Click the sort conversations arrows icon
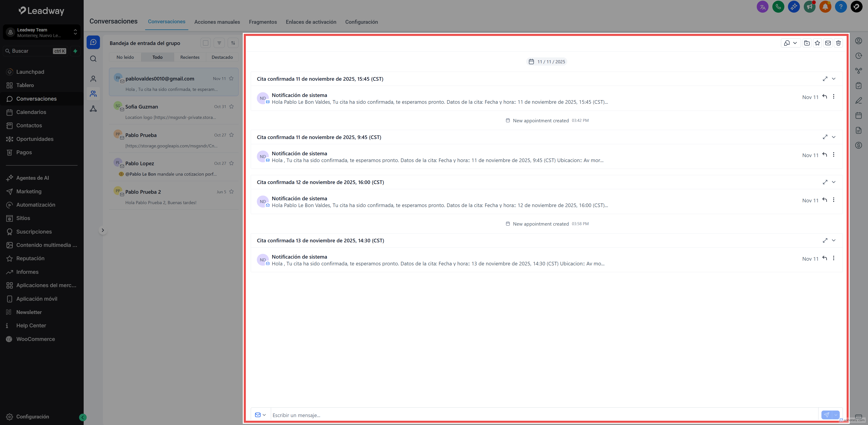Image resolution: width=868 pixels, height=425 pixels. pos(233,43)
